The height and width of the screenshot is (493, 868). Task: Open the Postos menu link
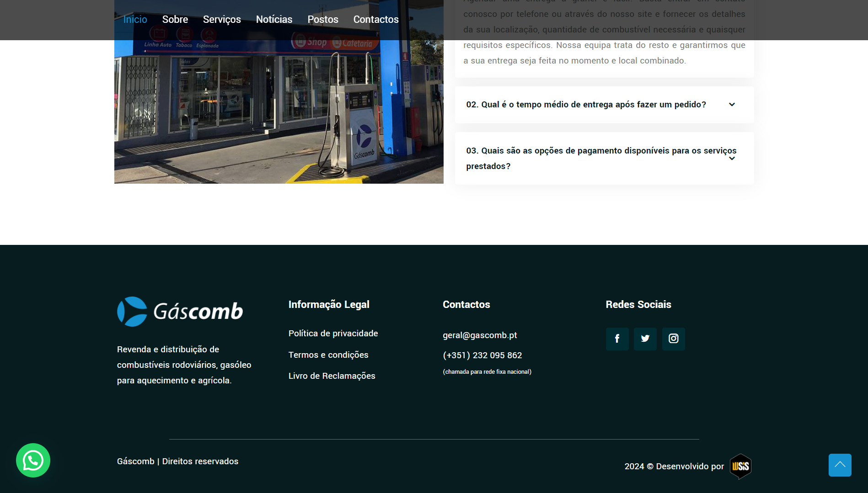coord(323,20)
